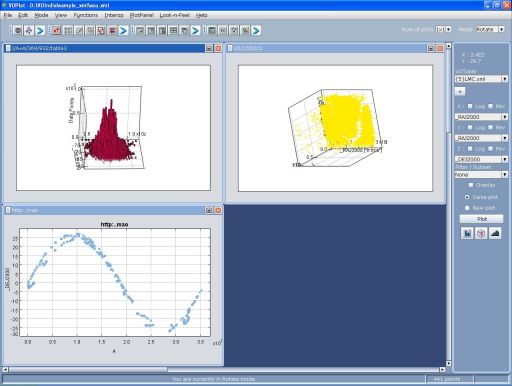The width and height of the screenshot is (512, 386).
Task: Click the tree-shaped toolbar icon
Action: 29,31
